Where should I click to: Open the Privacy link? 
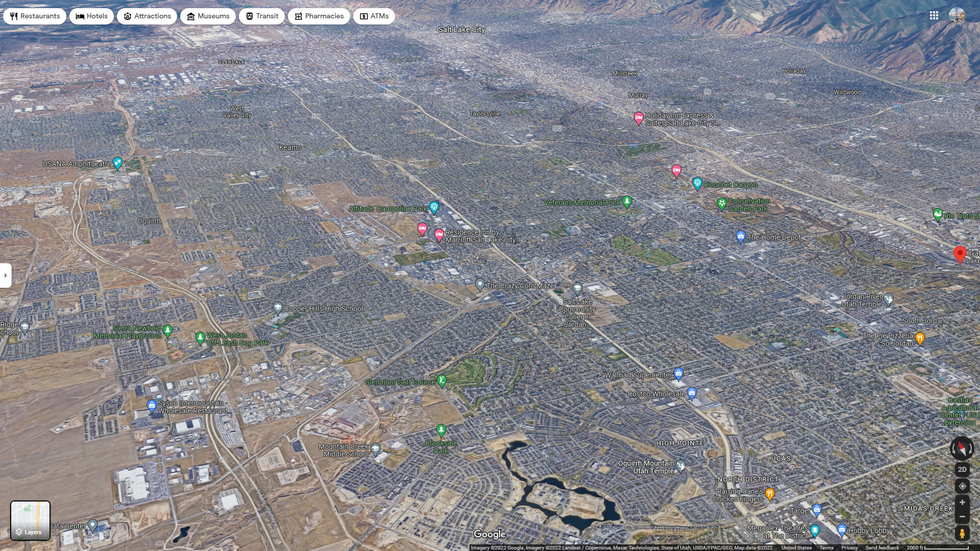(850, 547)
